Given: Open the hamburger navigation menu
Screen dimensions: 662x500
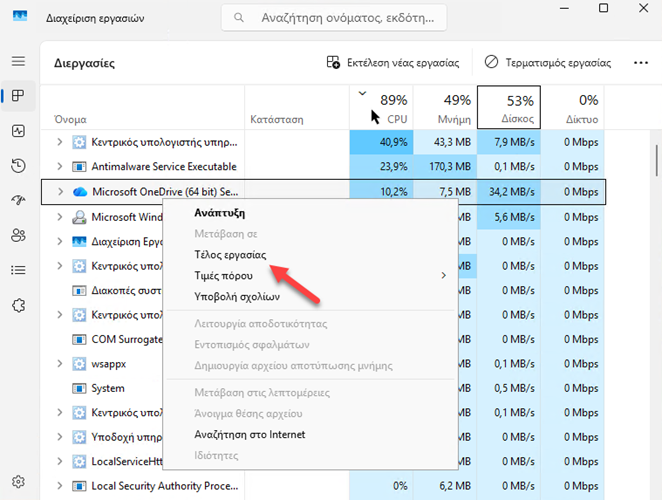Looking at the screenshot, I should 18,62.
